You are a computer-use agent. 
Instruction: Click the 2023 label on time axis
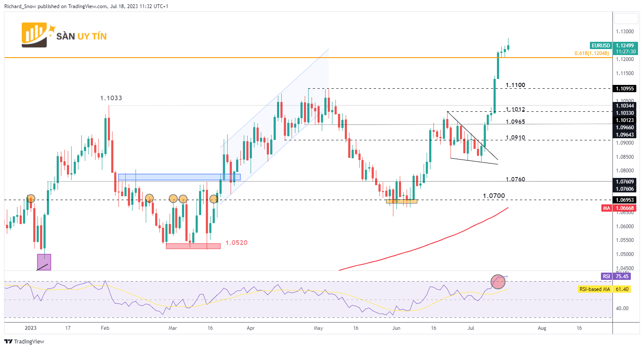(x=31, y=328)
